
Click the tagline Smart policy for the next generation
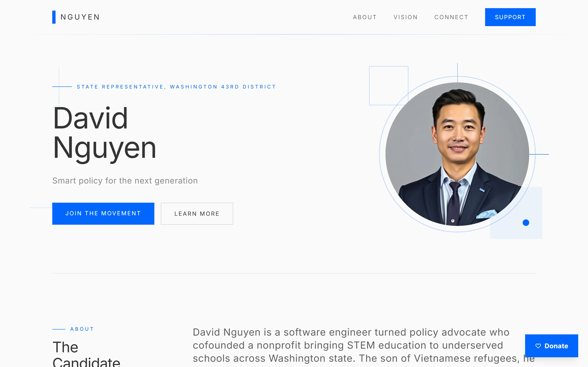coord(125,181)
